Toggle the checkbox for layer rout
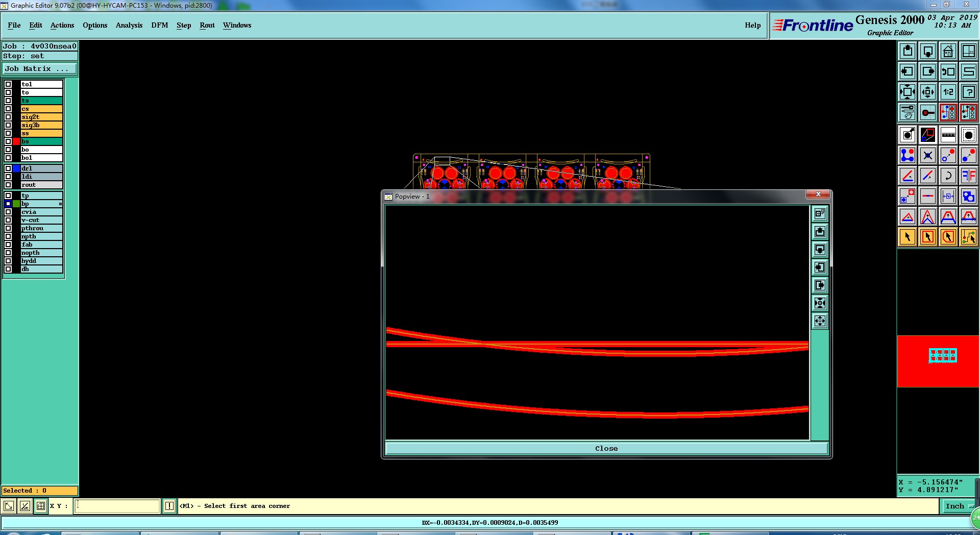 click(8, 185)
